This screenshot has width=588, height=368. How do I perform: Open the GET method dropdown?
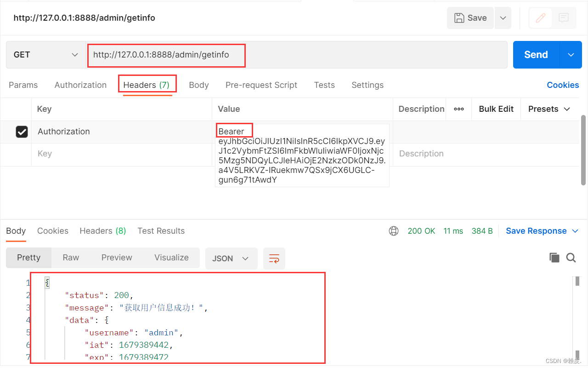click(x=46, y=55)
